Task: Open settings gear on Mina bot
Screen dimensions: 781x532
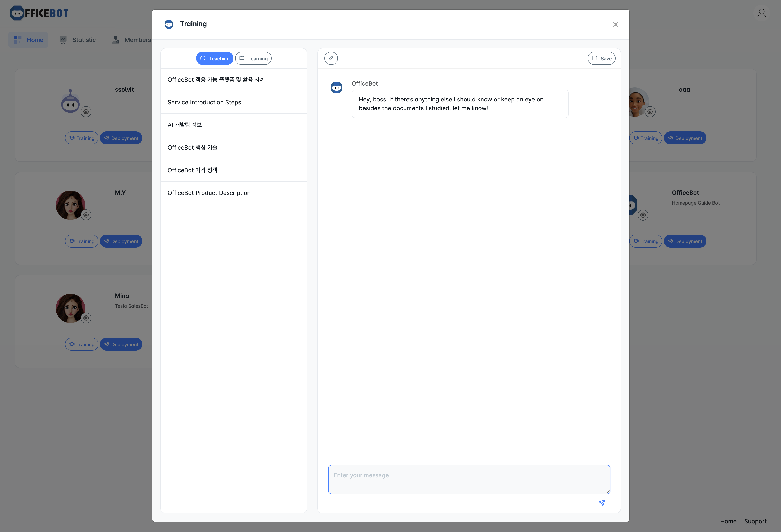Action: 86,318
